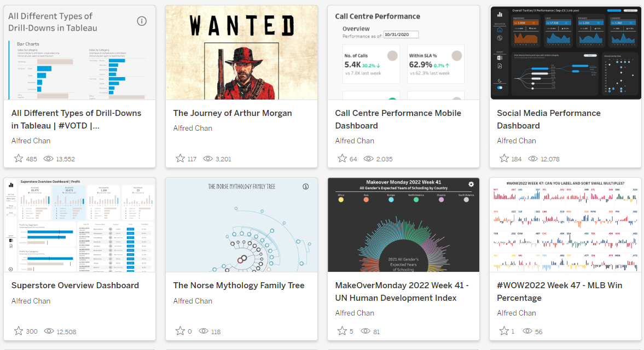Screen dimensions: 644x350
Task: Click info icon on Norse Mythology thumbnail
Action: coord(305,186)
